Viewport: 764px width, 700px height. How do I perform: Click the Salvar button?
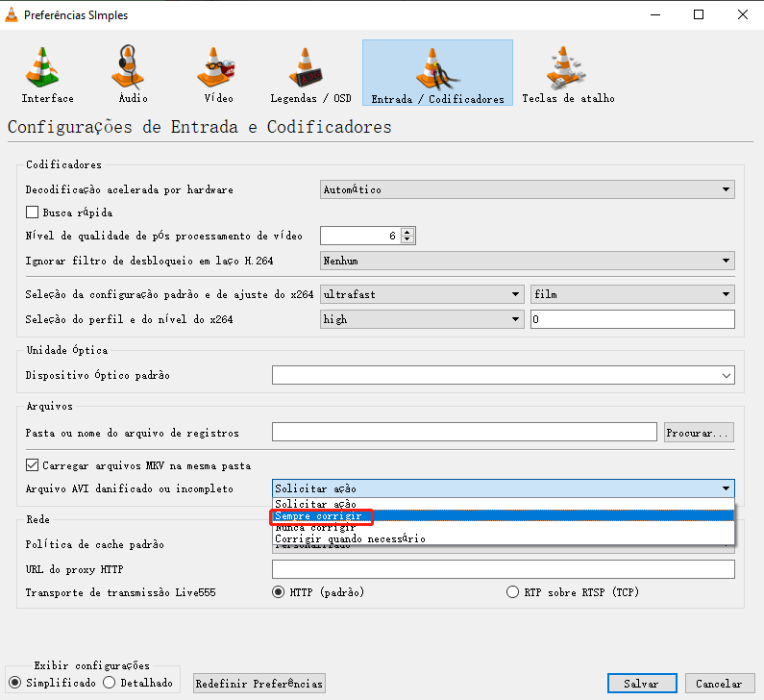(642, 684)
